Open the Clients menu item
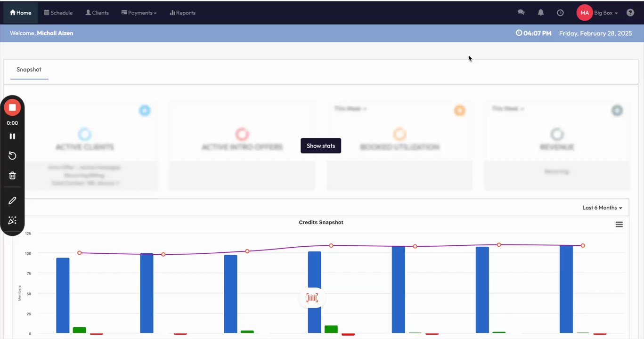This screenshot has width=644, height=339. coord(97,13)
